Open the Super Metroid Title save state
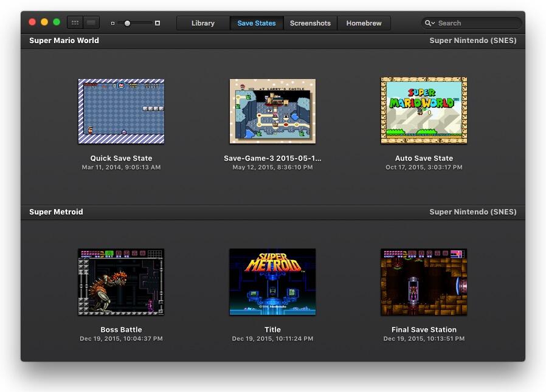This screenshot has width=546, height=392. pos(272,282)
